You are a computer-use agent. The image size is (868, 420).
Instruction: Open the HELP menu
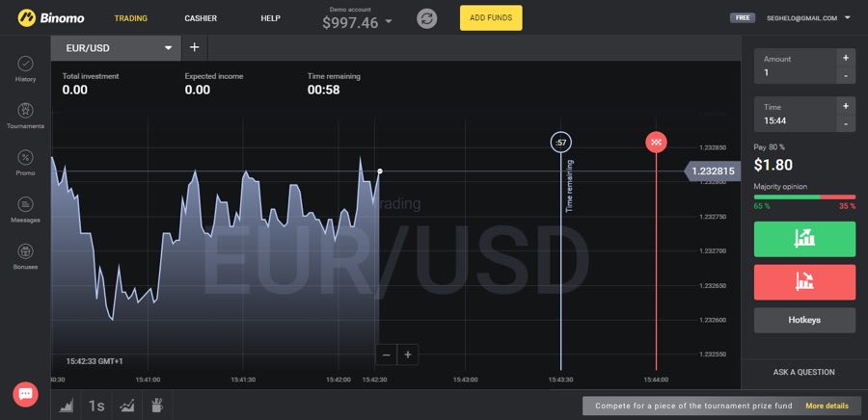pos(270,18)
